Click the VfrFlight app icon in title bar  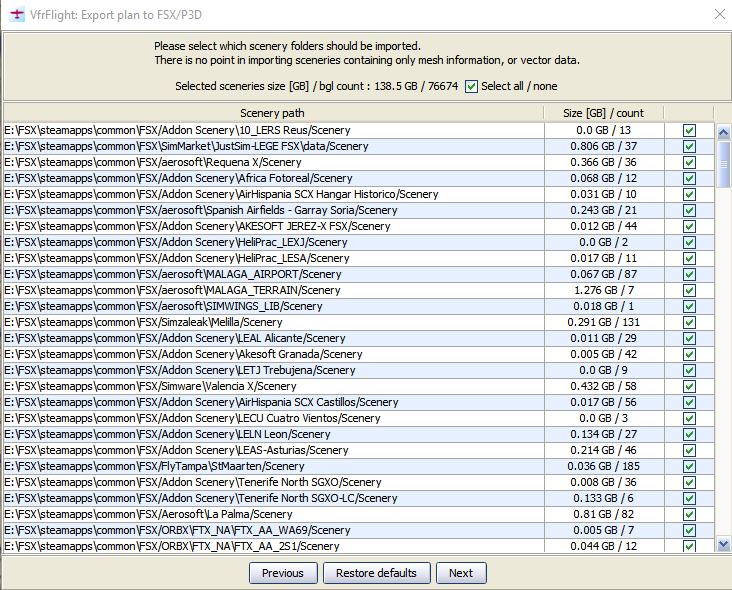(x=16, y=14)
